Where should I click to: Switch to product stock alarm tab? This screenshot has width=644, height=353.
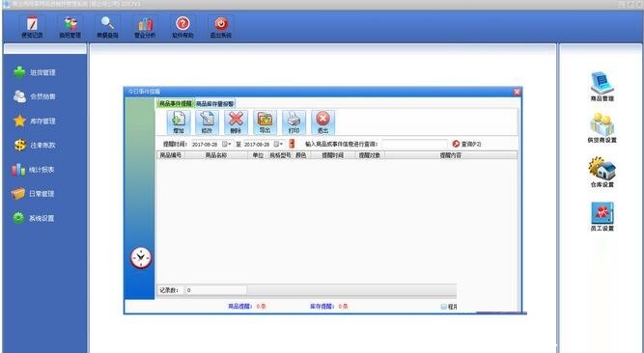coord(214,104)
